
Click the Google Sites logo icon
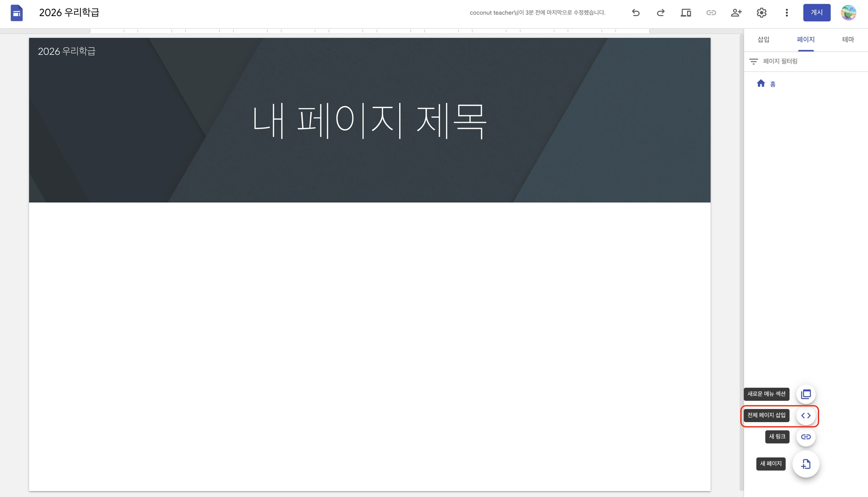pos(17,13)
